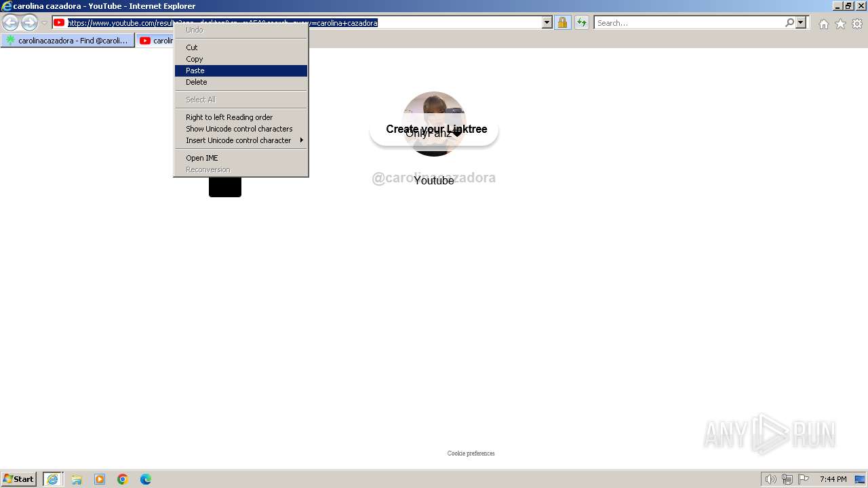Click the volume speaker tray icon
This screenshot has width=868, height=488.
(770, 479)
